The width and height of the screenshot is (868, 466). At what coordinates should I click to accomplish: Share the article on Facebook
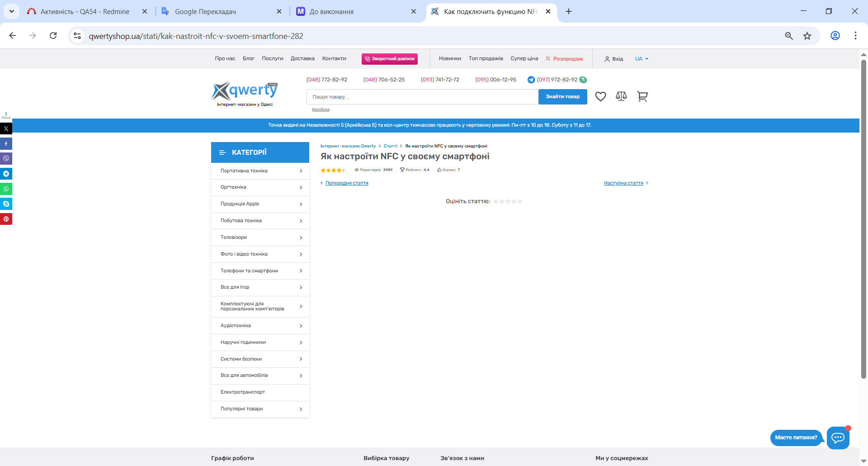[6, 144]
